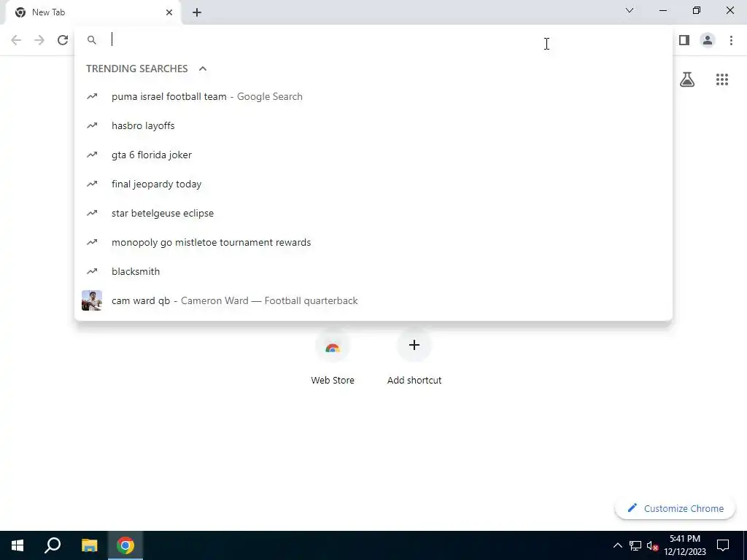
Task: Click the Add shortcut button
Action: coord(414,356)
